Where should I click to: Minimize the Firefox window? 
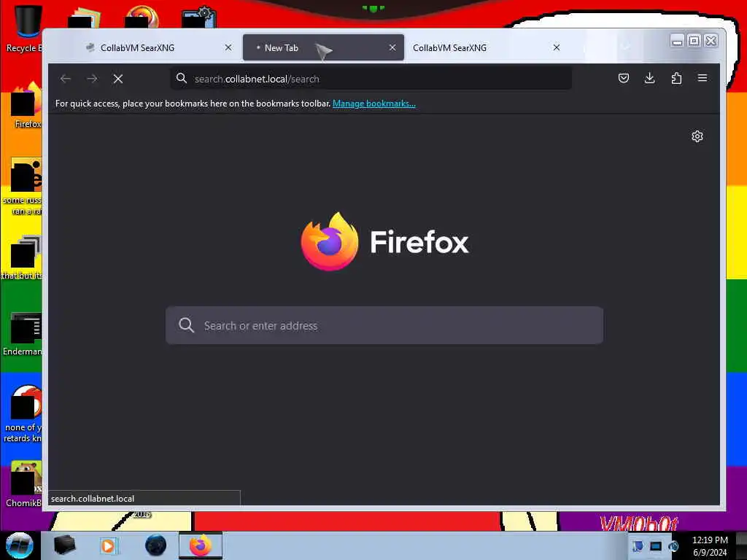(x=676, y=42)
